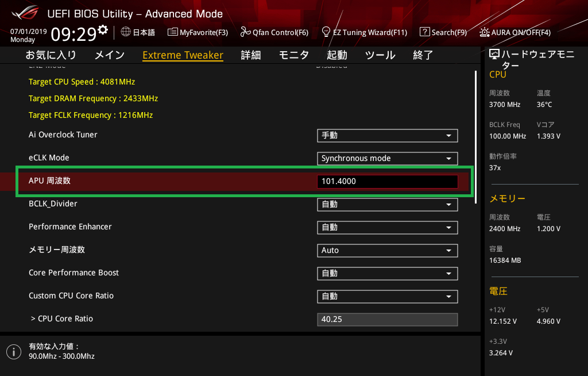Click the 3.264 V reading
The width and height of the screenshot is (588, 376).
tap(501, 353)
